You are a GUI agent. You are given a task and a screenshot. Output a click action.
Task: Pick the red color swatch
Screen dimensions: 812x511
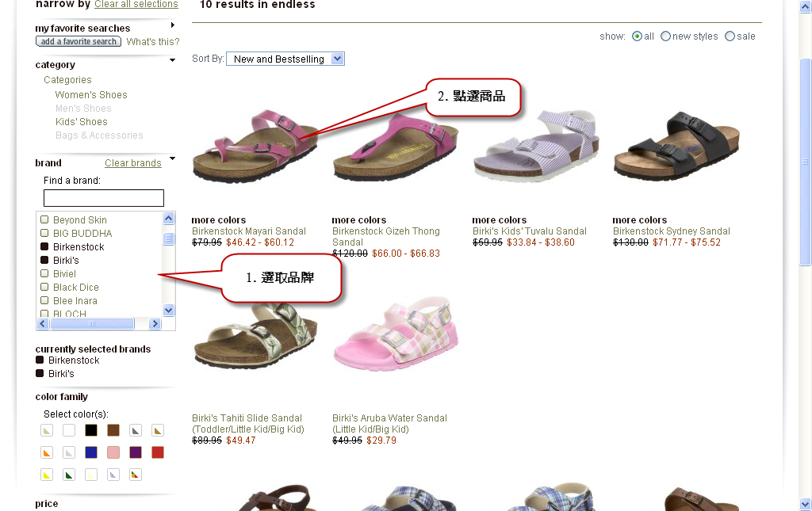coord(158,452)
